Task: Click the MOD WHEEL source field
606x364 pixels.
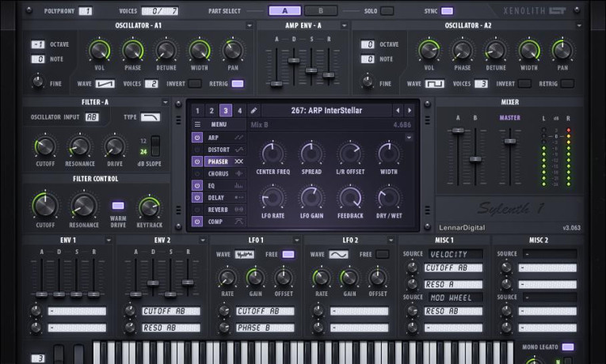Action: coord(455,298)
